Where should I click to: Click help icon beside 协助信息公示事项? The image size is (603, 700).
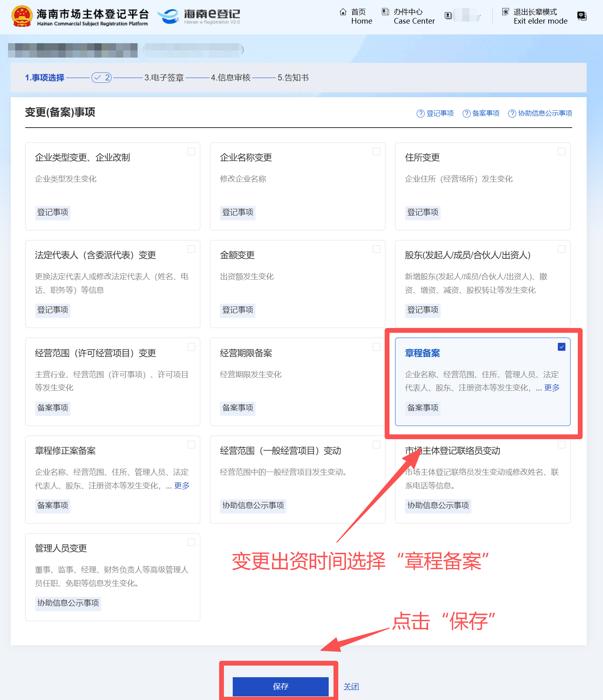tap(512, 114)
